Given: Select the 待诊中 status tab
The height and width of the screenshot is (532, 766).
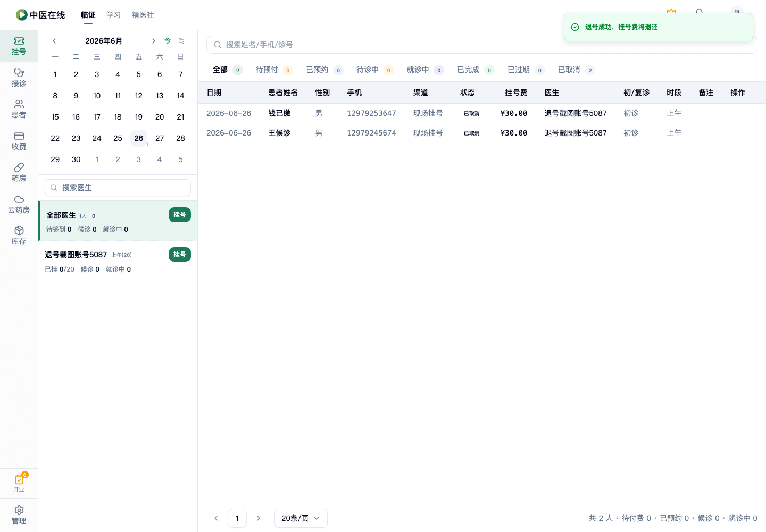Looking at the screenshot, I should pyautogui.click(x=374, y=70).
